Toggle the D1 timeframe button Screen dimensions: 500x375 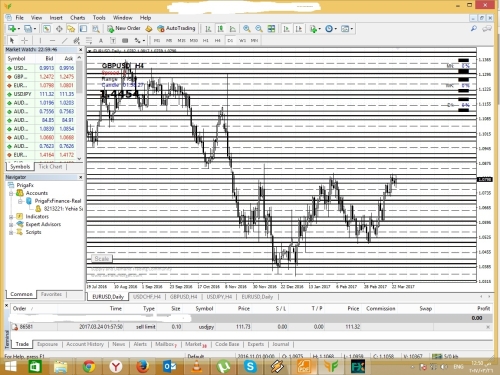(230, 41)
